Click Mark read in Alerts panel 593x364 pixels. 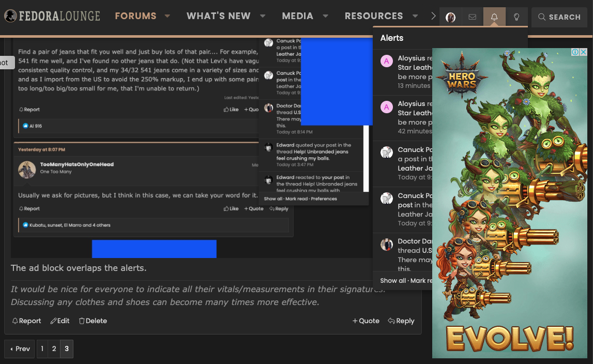click(421, 281)
